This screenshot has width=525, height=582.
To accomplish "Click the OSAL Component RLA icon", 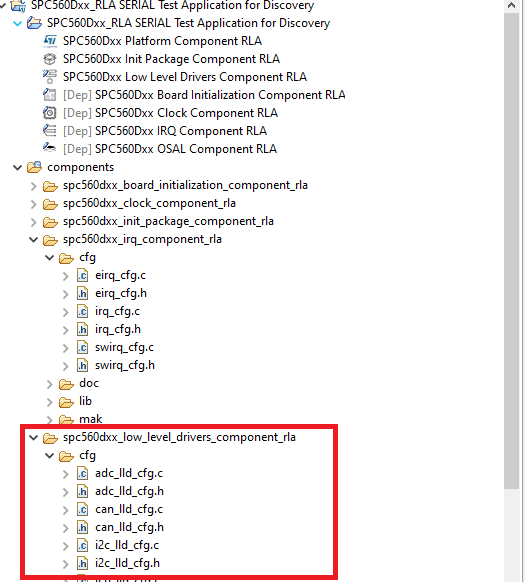I will click(50, 148).
